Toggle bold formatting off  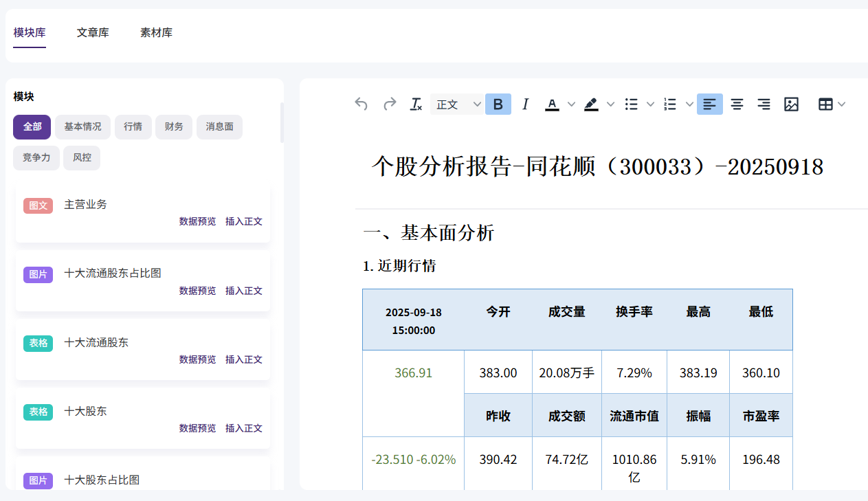pos(498,104)
